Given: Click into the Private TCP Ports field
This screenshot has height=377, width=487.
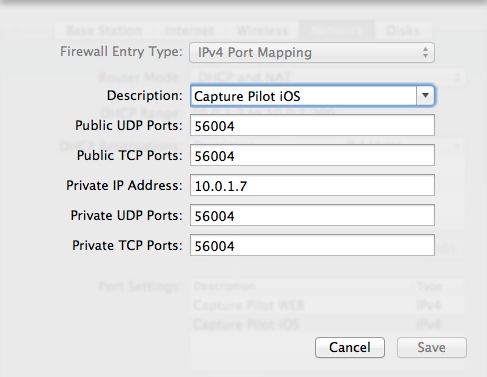Looking at the screenshot, I should pos(312,245).
